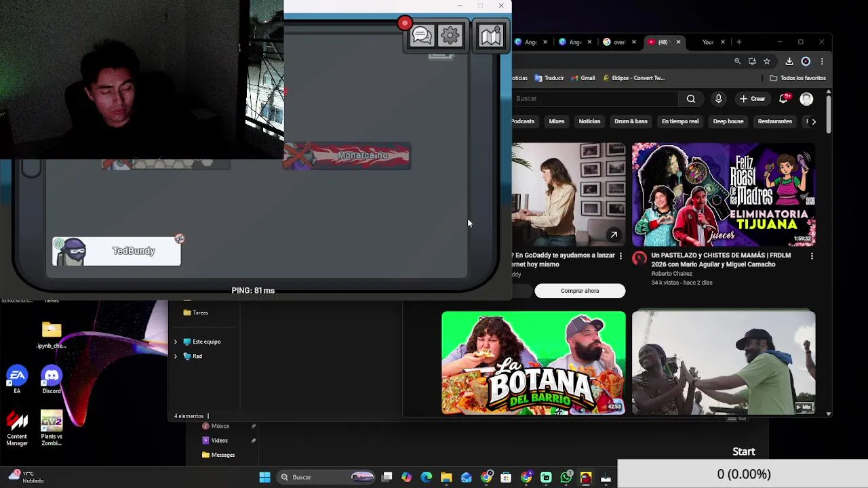Open the Among Us settings gear
The image size is (868, 488).
450,36
